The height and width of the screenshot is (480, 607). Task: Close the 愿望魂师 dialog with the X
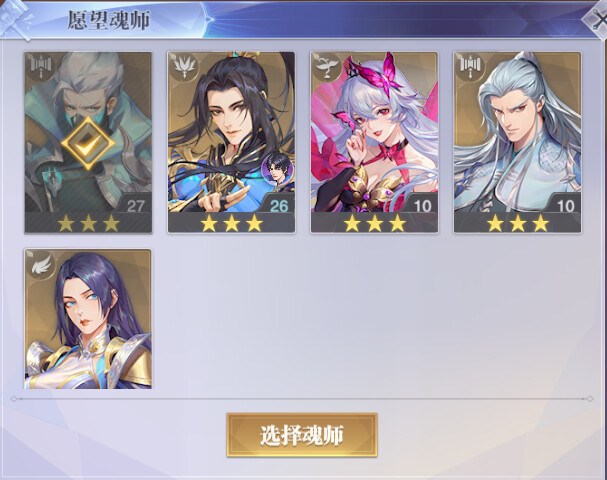[x=597, y=19]
